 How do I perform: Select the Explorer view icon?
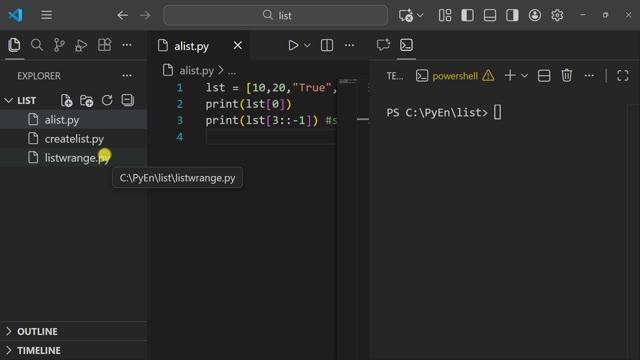(14, 45)
